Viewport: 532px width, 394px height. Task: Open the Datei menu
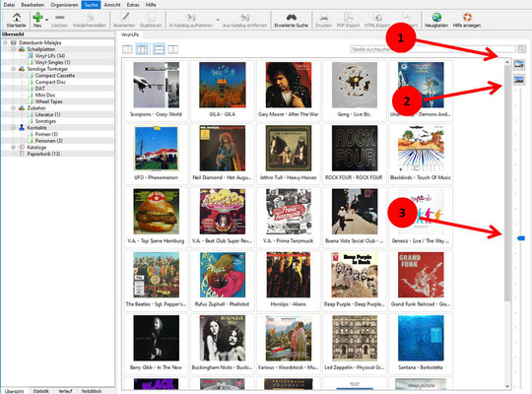9,5
